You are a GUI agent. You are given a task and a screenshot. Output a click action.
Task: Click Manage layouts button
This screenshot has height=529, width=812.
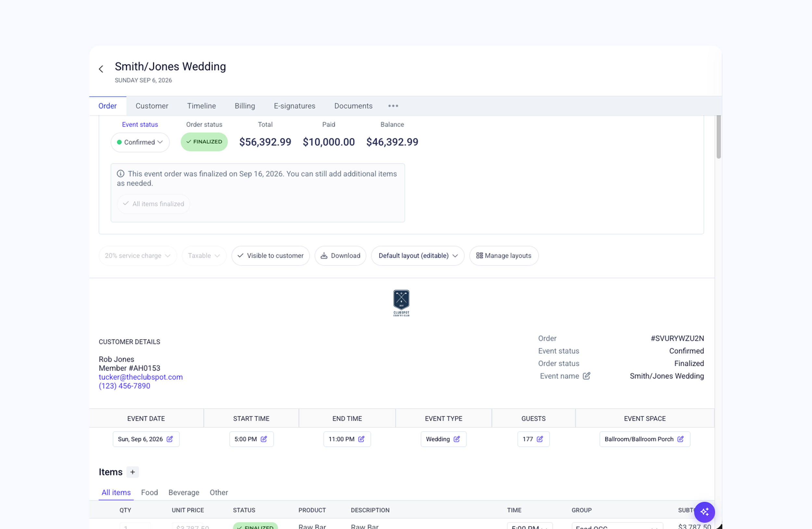(504, 256)
